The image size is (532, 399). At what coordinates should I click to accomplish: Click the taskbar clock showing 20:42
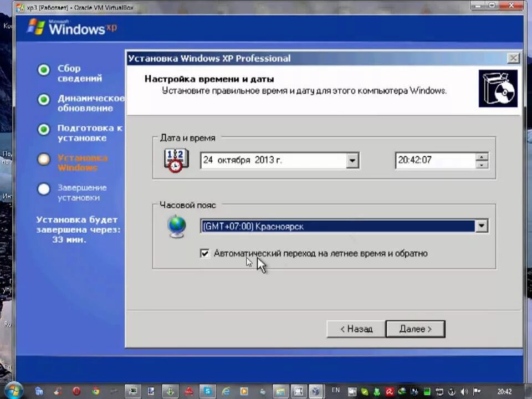click(x=504, y=392)
